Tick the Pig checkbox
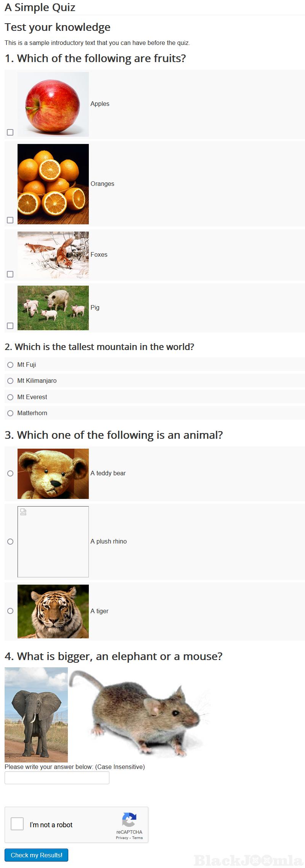305x868 pixels. pyautogui.click(x=10, y=326)
